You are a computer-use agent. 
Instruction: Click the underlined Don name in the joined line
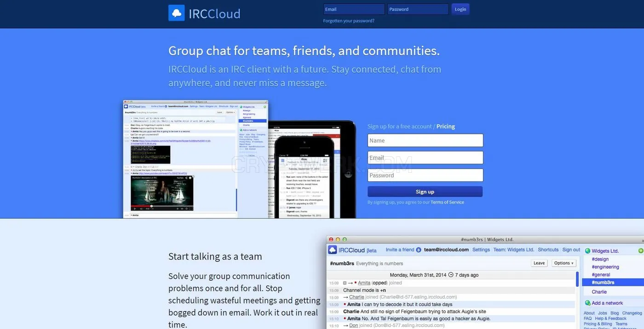click(353, 325)
